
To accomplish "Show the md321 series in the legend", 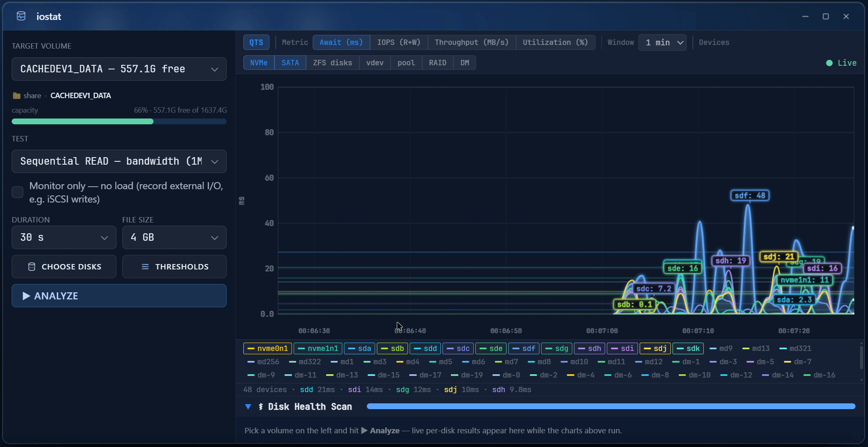I will tap(795, 348).
